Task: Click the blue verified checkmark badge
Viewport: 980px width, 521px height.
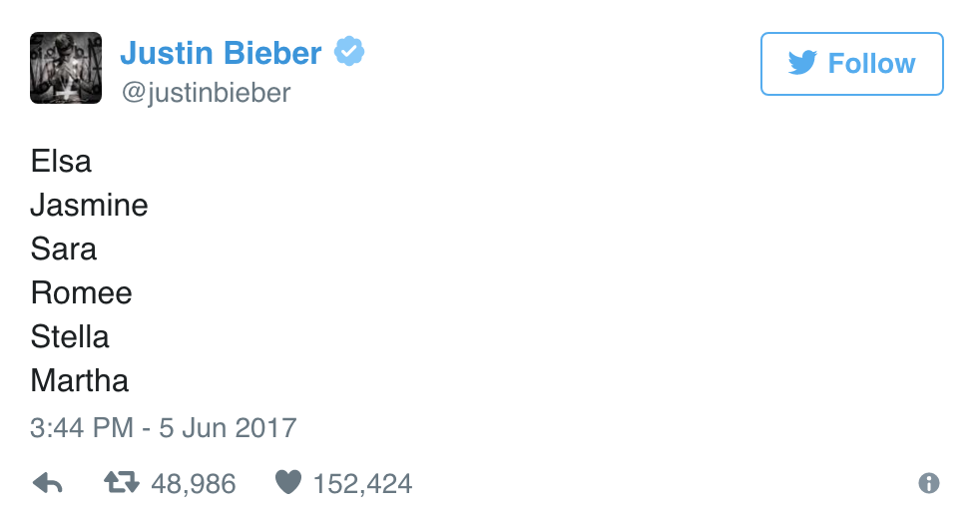Action: point(348,52)
